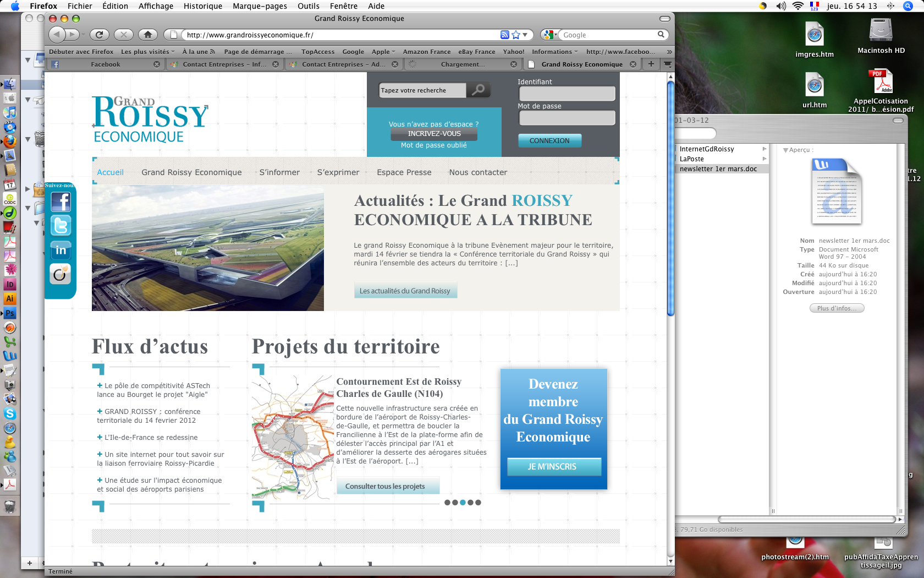This screenshot has height=578, width=924.
Task: Open the new tab plus button
Action: coord(651,64)
